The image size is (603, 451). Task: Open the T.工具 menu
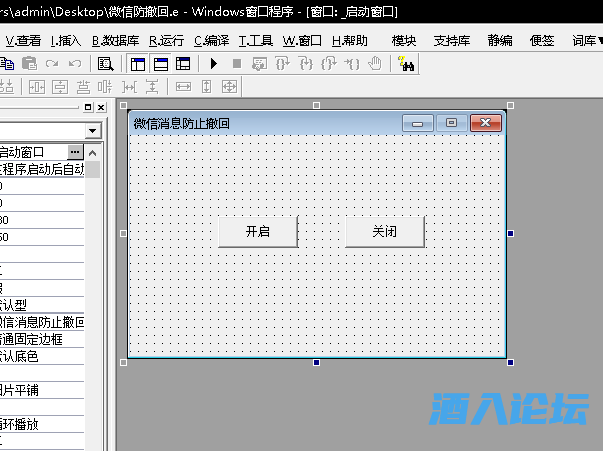(255, 40)
